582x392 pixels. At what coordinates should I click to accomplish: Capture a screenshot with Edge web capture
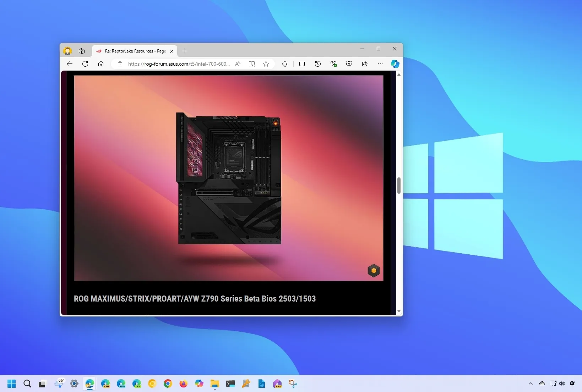point(349,64)
